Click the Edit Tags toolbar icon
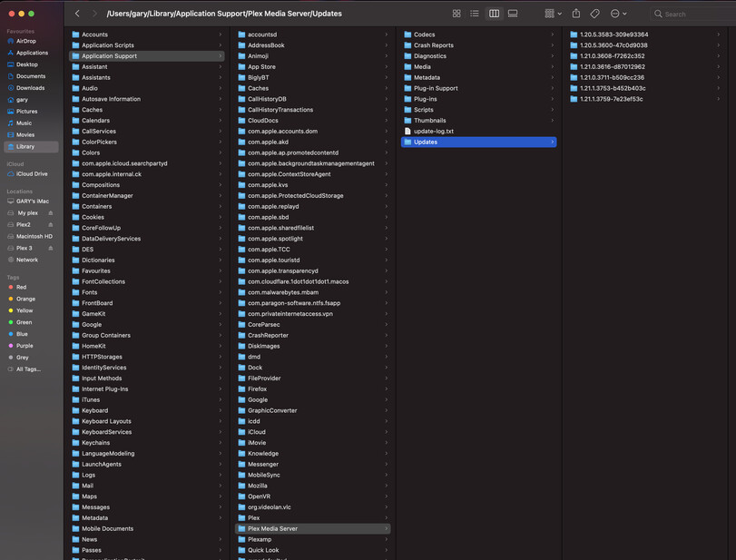The image size is (736, 560). tap(594, 14)
